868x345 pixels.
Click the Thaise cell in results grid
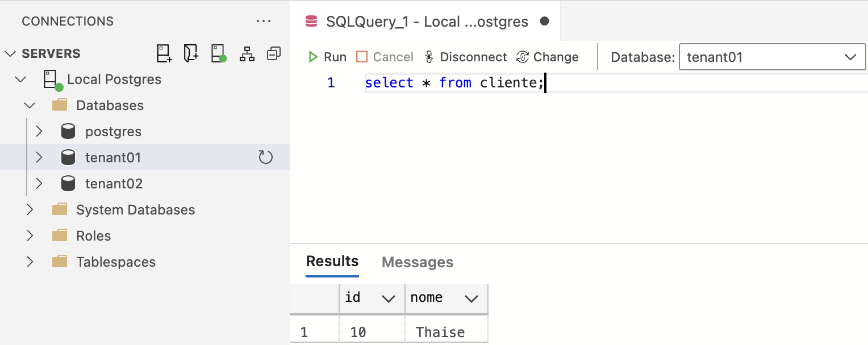coord(440,332)
